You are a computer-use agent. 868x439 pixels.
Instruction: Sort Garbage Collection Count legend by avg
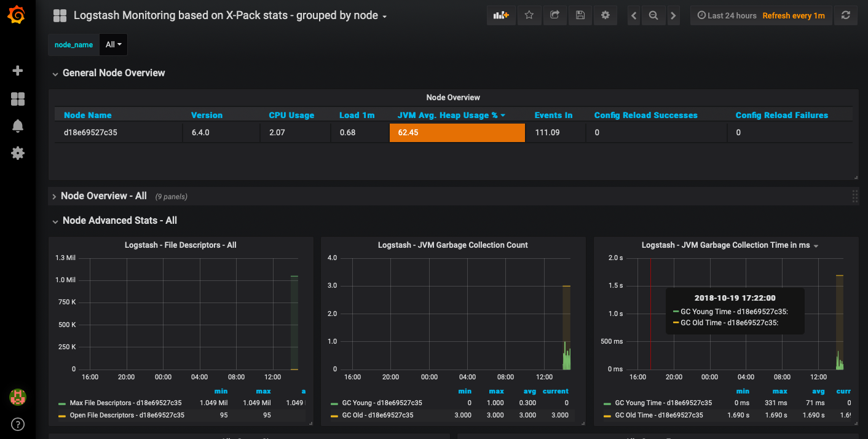click(529, 391)
